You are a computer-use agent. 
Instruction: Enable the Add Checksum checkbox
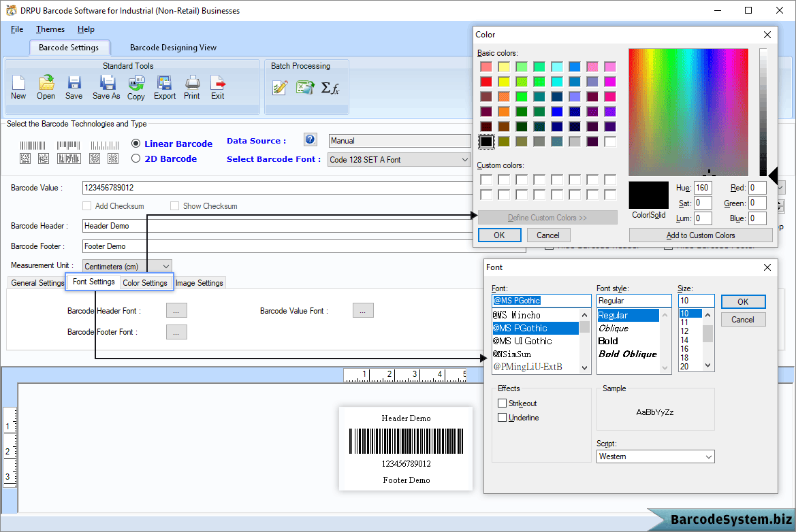[86, 206]
